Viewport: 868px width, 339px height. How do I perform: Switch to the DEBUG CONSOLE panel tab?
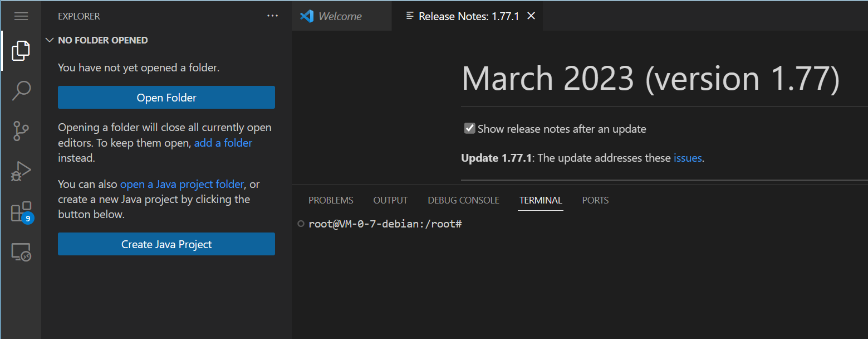pyautogui.click(x=463, y=200)
